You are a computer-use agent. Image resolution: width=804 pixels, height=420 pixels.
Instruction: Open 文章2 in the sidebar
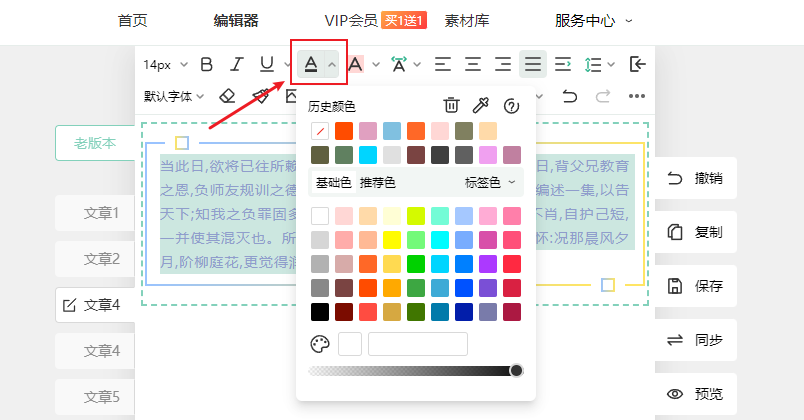click(x=95, y=259)
